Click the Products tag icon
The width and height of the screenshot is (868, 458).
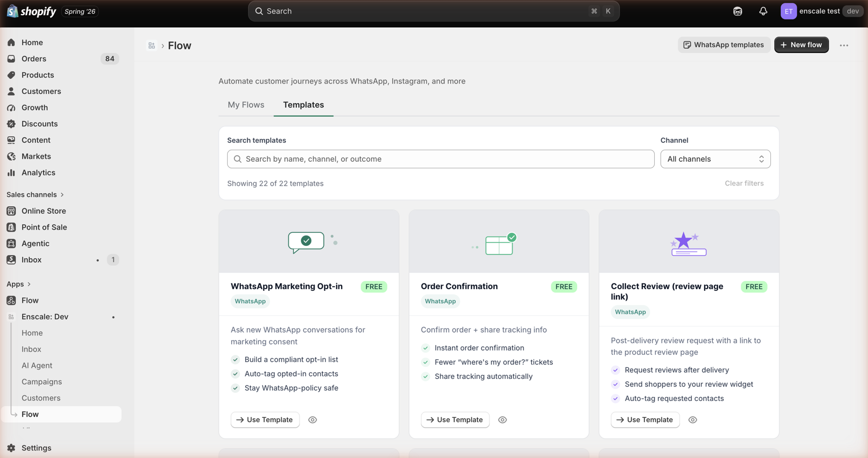(x=11, y=75)
